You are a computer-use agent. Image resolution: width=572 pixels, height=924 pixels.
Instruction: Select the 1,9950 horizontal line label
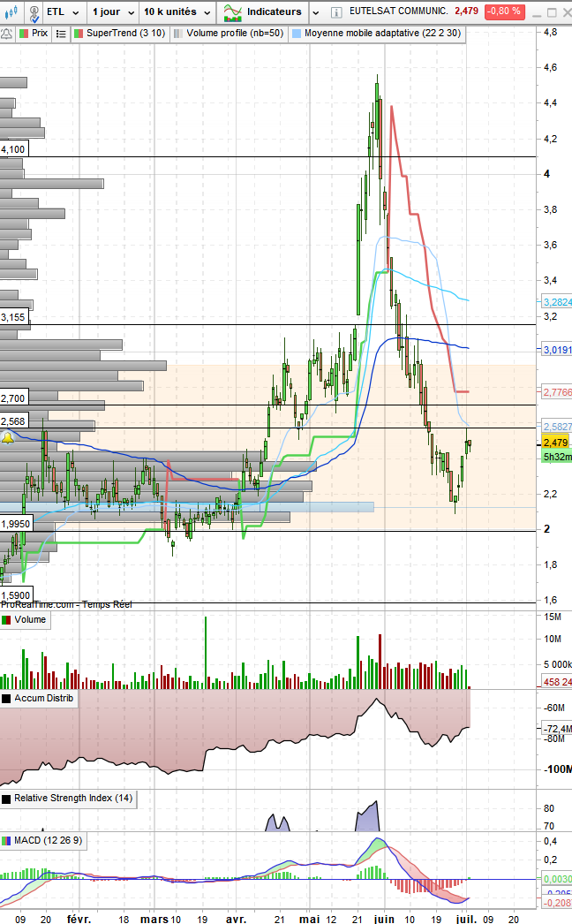16,524
